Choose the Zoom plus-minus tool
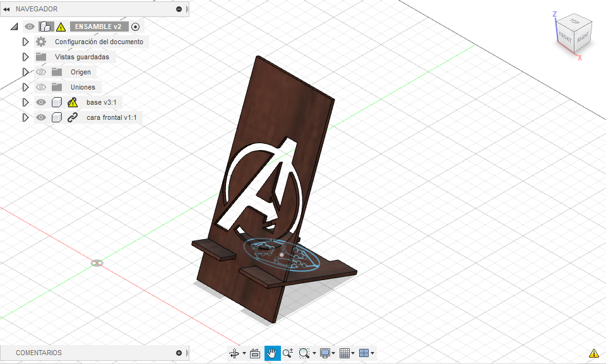The width and height of the screenshot is (606, 364). [288, 353]
